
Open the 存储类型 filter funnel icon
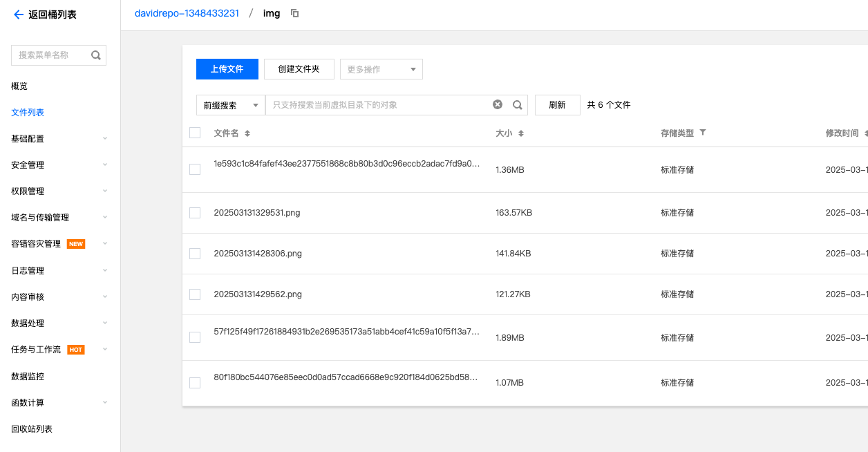click(x=703, y=133)
